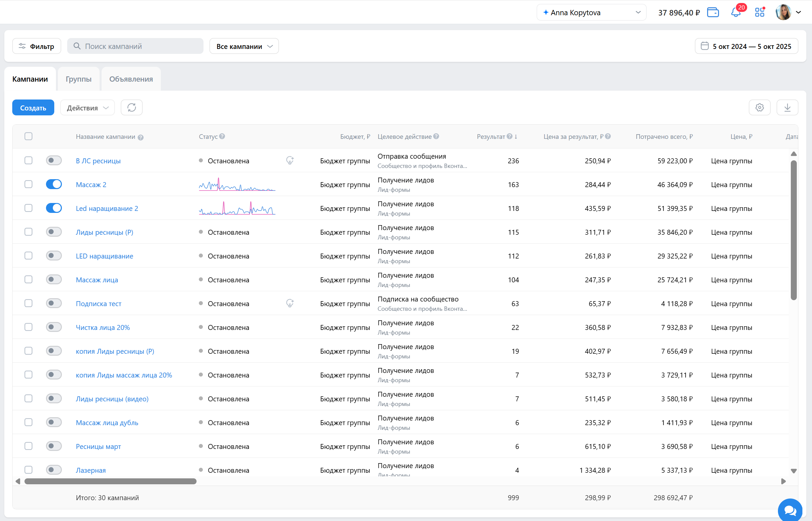Switch to the Объявления tab

[x=131, y=79]
